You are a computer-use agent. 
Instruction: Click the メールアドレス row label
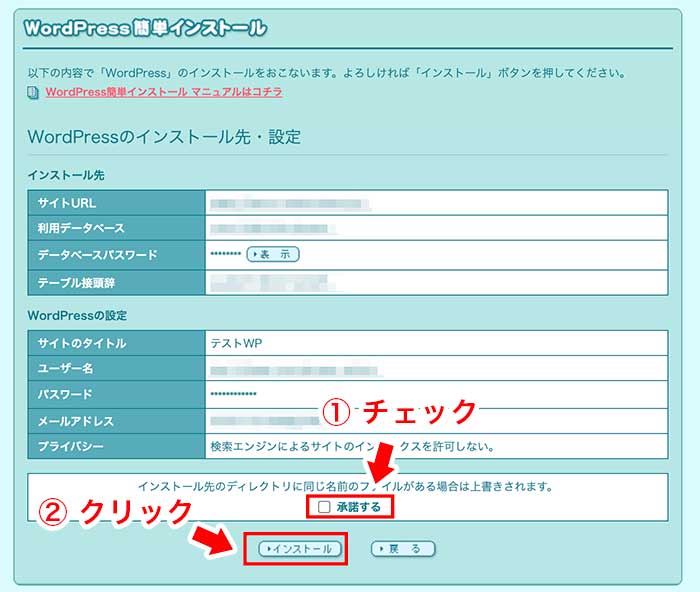point(75,421)
